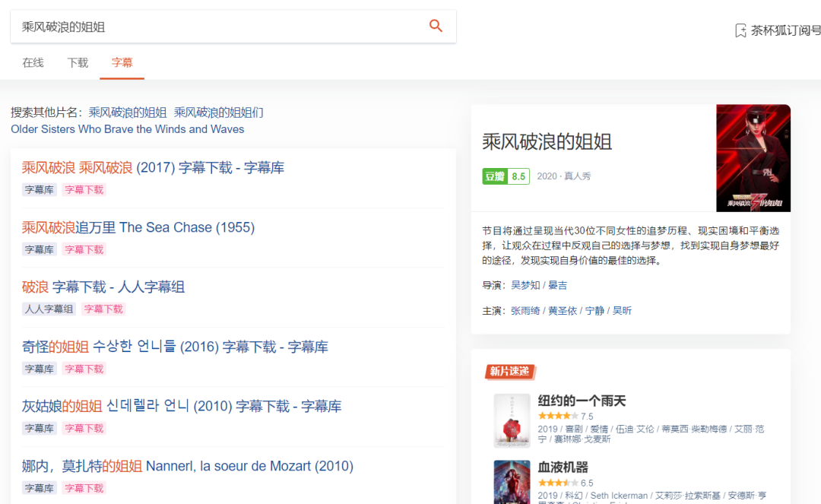The width and height of the screenshot is (821, 504).
Task: Click the 豆瓣 8.5 rating badge
Action: pyautogui.click(x=506, y=176)
